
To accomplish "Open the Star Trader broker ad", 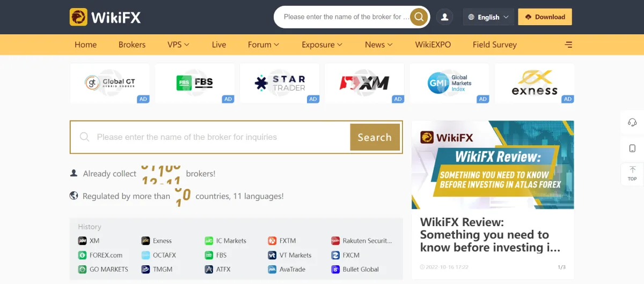I will click(x=280, y=83).
